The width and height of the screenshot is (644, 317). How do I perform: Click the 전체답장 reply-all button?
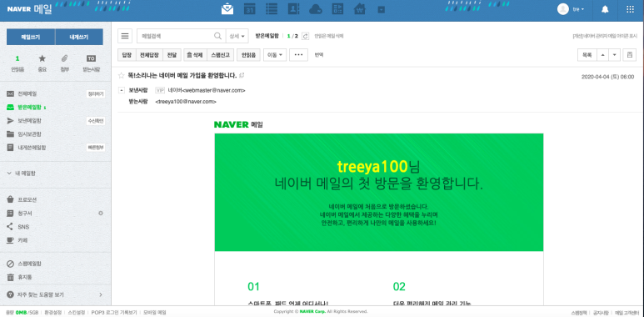(x=149, y=55)
